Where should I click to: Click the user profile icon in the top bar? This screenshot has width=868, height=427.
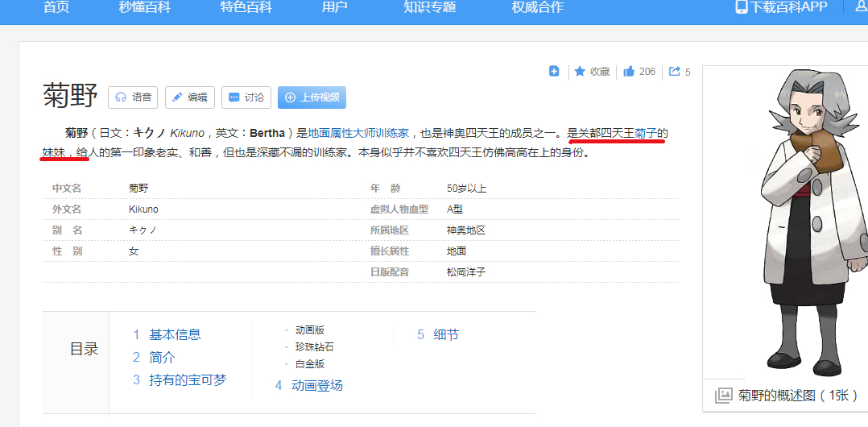pos(862,6)
